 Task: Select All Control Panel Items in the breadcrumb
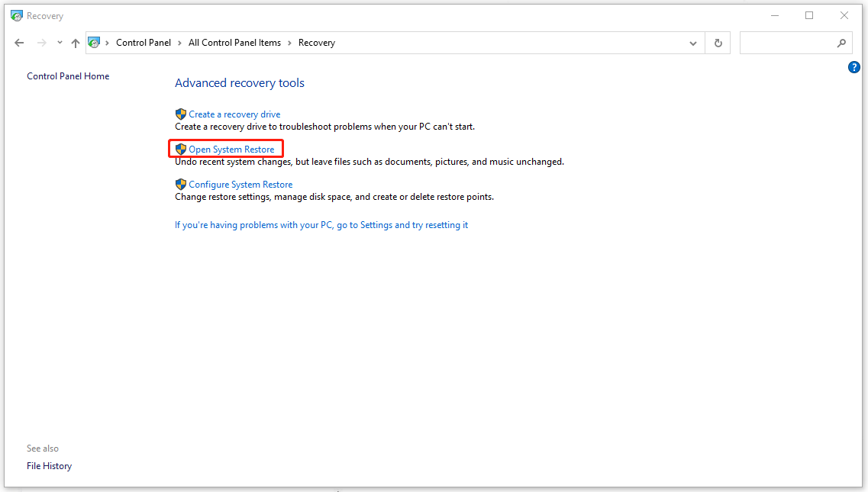234,43
